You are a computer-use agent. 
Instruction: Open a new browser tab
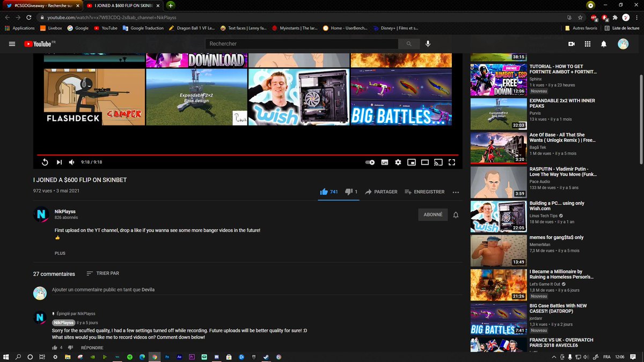coord(170,5)
